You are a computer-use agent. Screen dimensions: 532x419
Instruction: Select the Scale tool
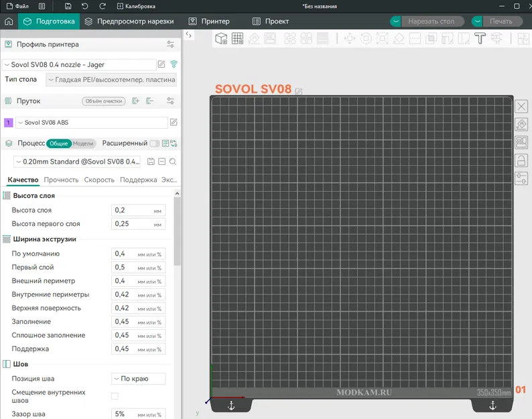382,38
